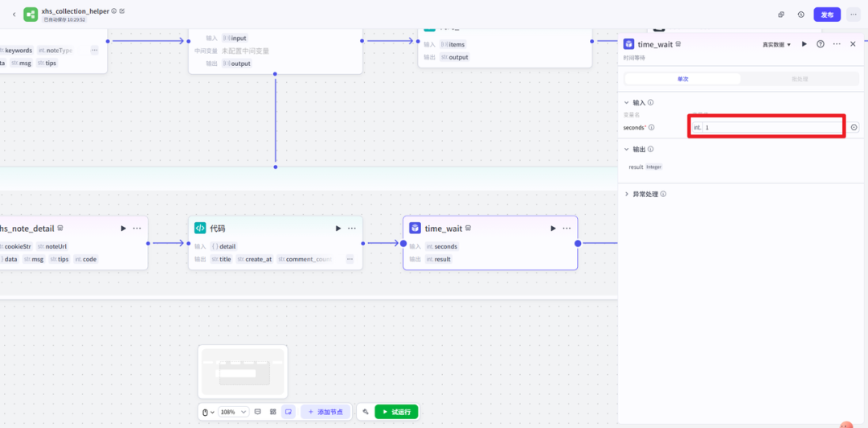Click the 发布 publish button
Screen dimensions: 868x428
click(x=827, y=14)
